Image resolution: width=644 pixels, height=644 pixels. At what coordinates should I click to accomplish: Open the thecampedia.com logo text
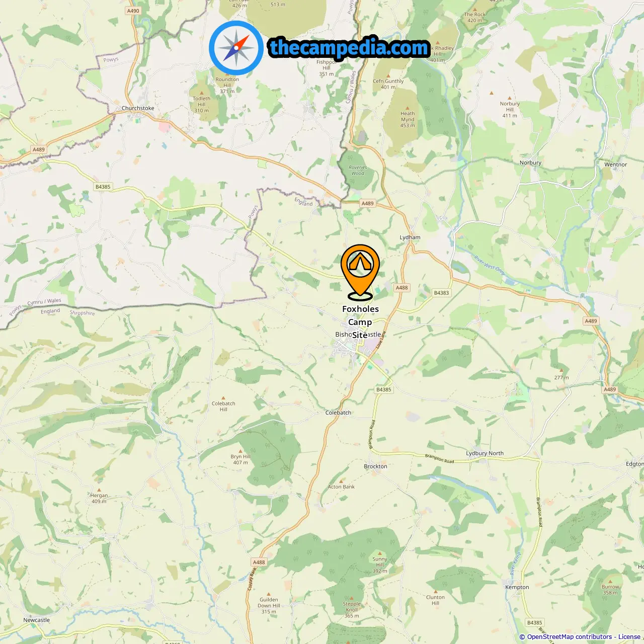(349, 48)
